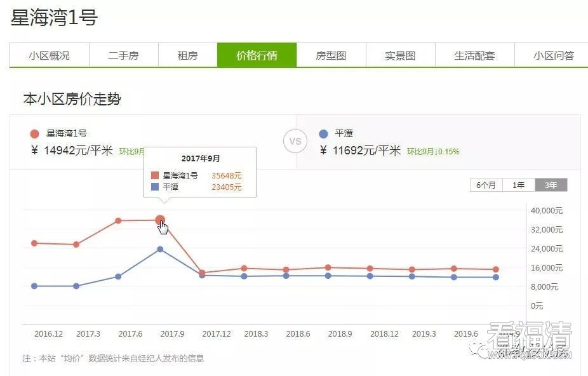This screenshot has width=588, height=376.
Task: Click the 2018.3 blue data point
Action: coord(244,276)
